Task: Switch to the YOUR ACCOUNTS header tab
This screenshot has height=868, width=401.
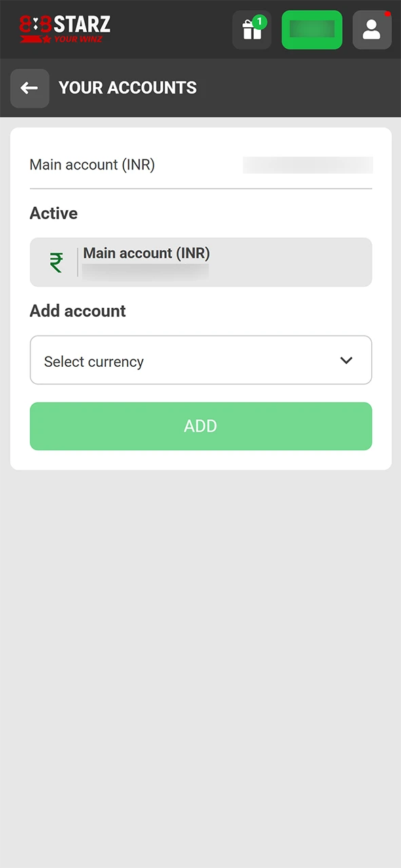Action: [127, 87]
